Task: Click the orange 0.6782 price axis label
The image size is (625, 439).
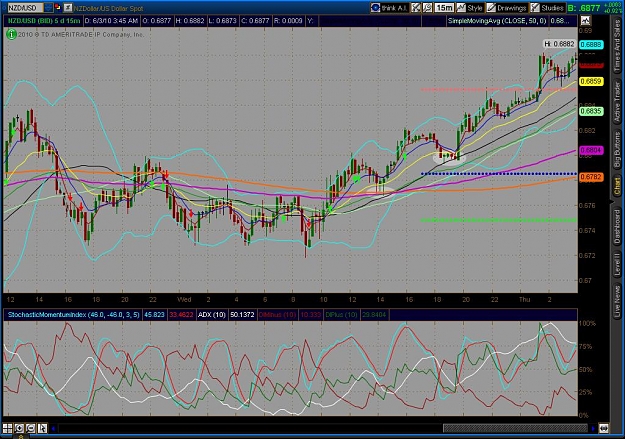Action: click(591, 177)
